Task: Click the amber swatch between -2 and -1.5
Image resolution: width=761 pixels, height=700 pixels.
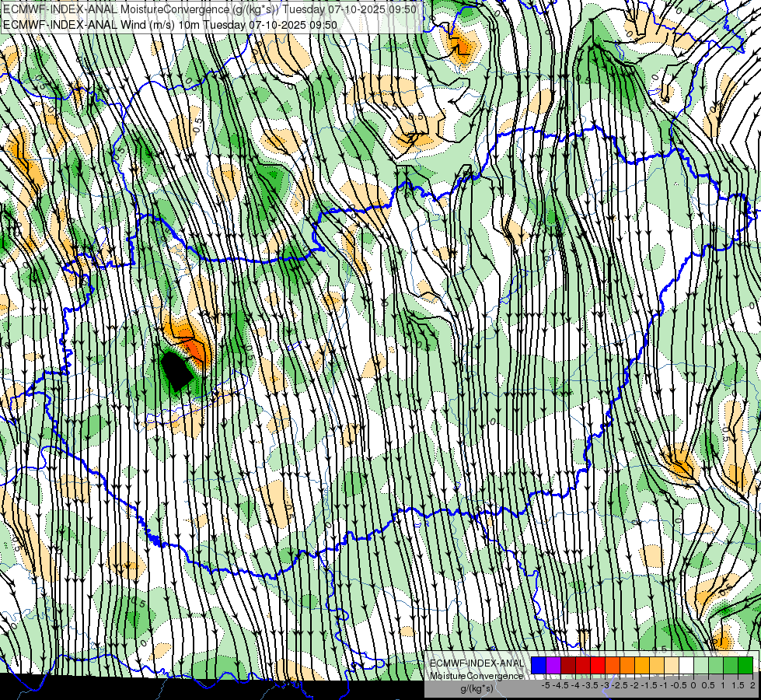Action: coord(642,666)
